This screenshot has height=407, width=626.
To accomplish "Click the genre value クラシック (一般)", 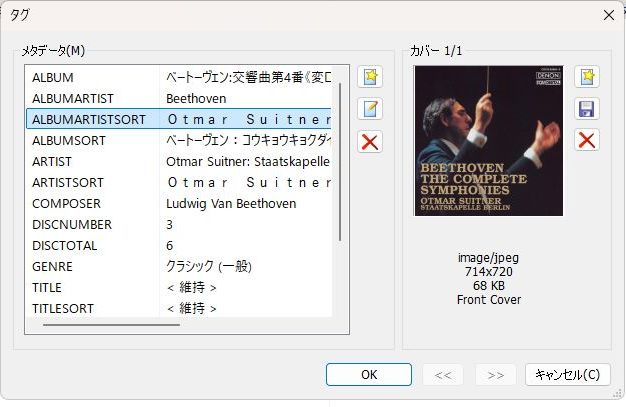I will (x=209, y=266).
